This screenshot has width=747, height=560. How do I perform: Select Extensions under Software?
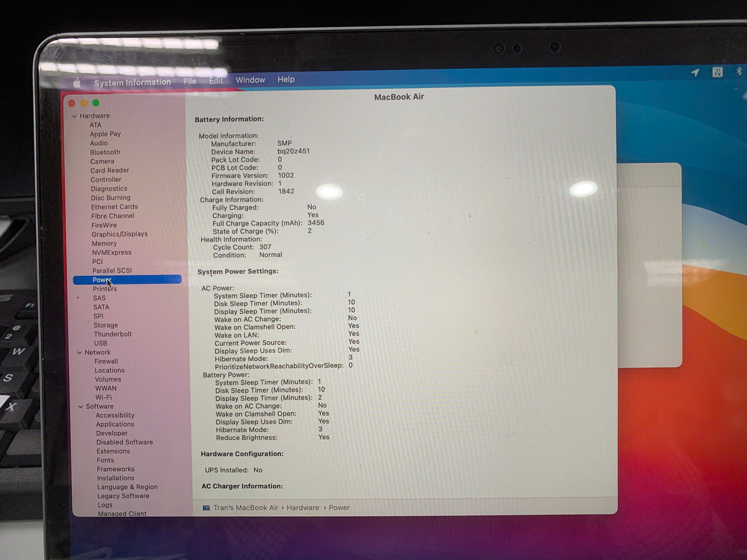click(113, 452)
